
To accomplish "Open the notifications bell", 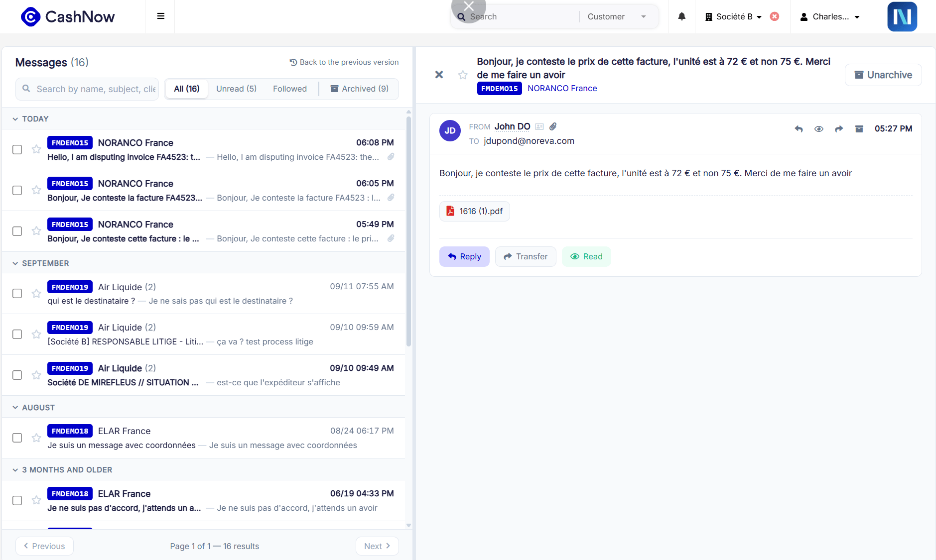I will (x=681, y=16).
